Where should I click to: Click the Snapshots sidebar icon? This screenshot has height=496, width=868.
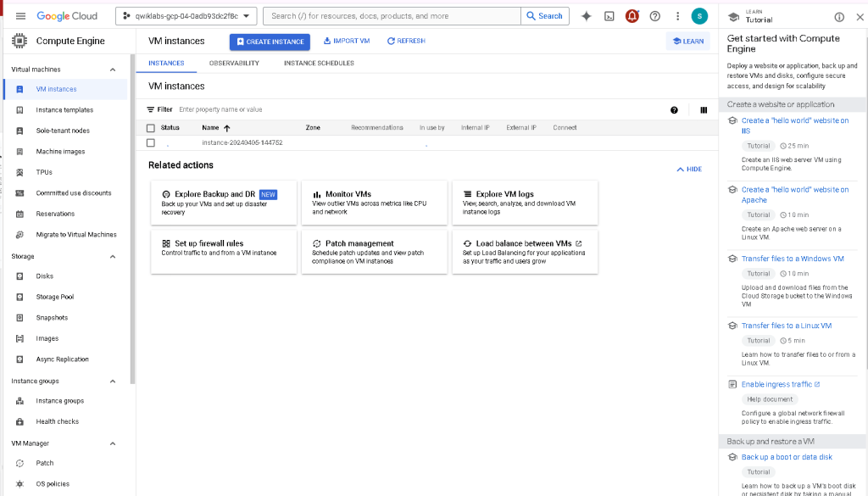[x=20, y=318]
